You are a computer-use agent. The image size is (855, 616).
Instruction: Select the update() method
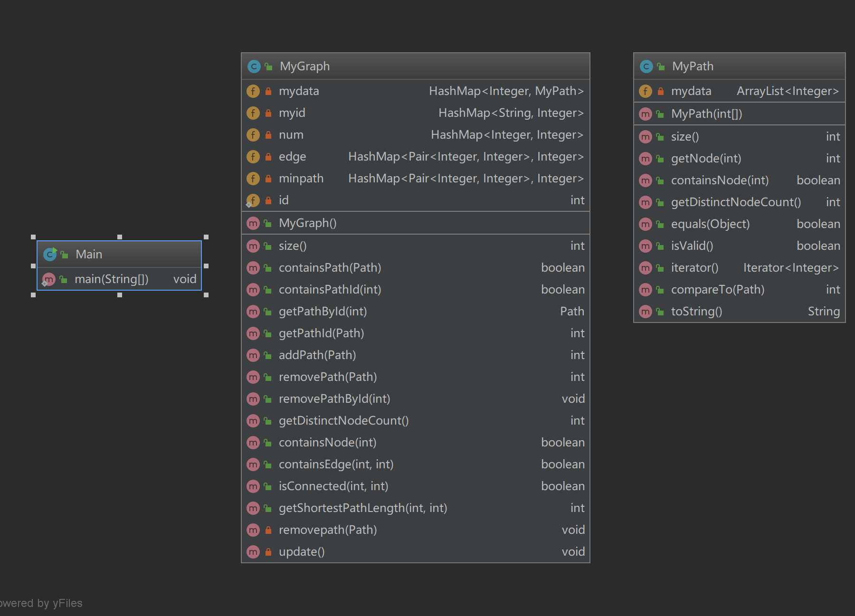pos(416,552)
